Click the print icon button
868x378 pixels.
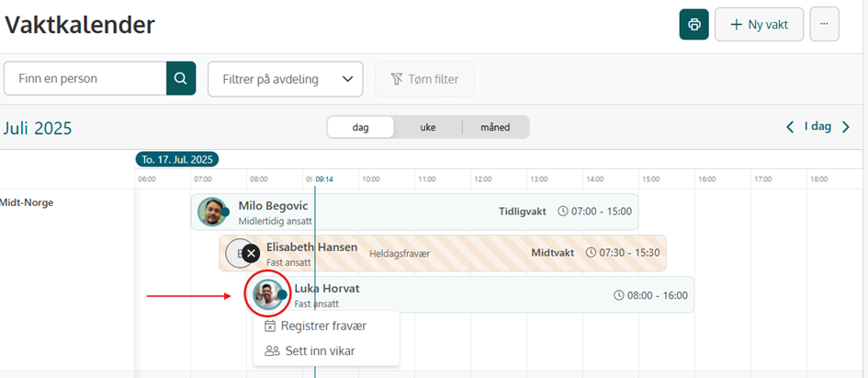(x=694, y=25)
